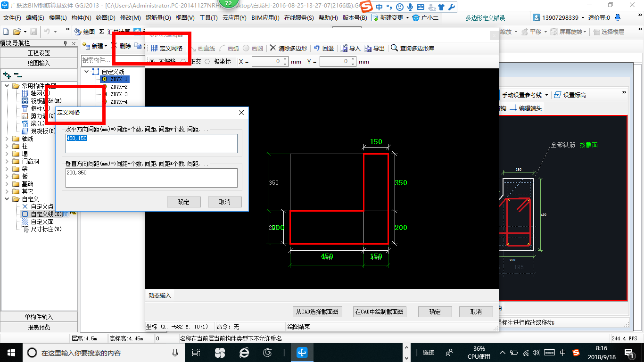Click the 定义网格 grid icon in polygon editor
The height and width of the screenshot is (362, 644).
point(154,48)
